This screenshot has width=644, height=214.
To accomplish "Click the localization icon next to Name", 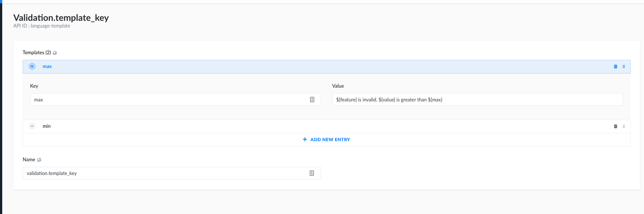I will click(x=39, y=160).
